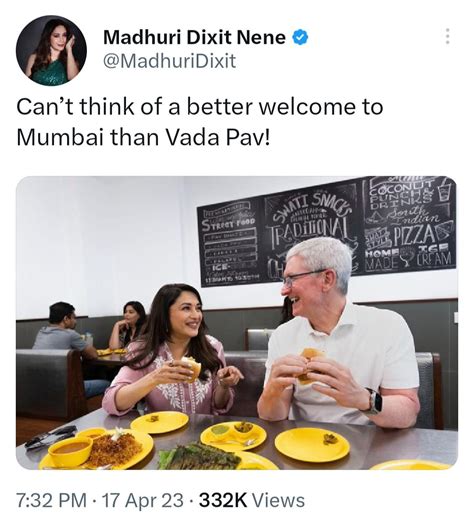Open the 332K Views count
Image resolution: width=474 pixels, height=527 pixels.
coord(251,500)
